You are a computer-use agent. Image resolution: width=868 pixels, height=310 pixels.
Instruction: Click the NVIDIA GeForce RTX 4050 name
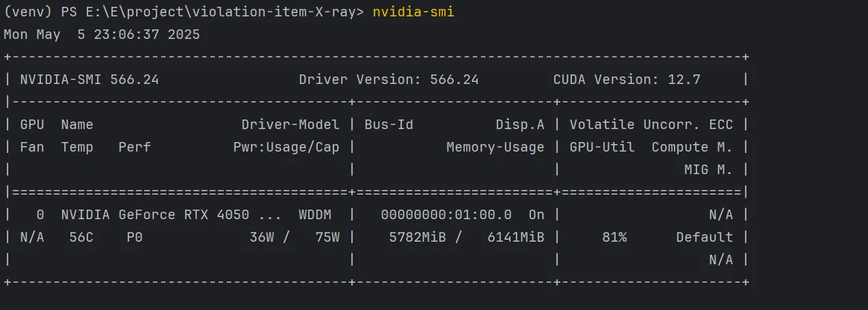pos(171,214)
